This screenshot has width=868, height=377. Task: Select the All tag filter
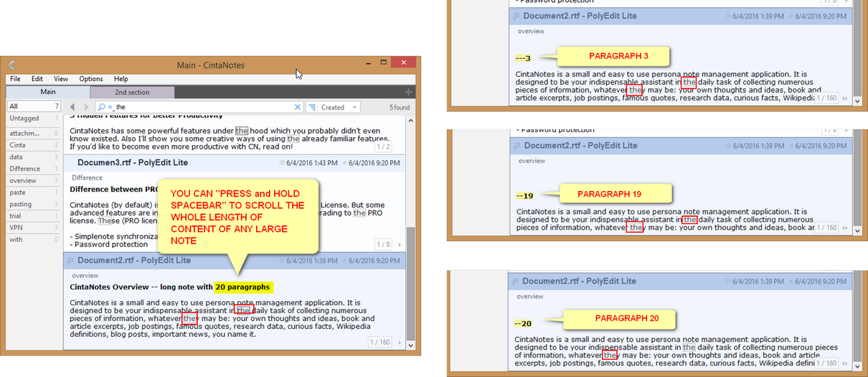(34, 106)
